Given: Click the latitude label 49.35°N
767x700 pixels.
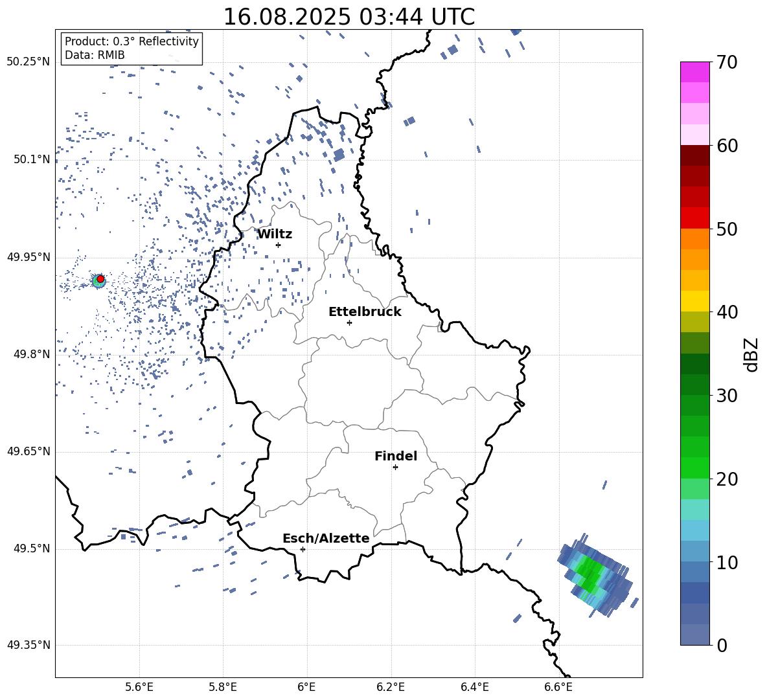Looking at the screenshot, I should coord(29,645).
